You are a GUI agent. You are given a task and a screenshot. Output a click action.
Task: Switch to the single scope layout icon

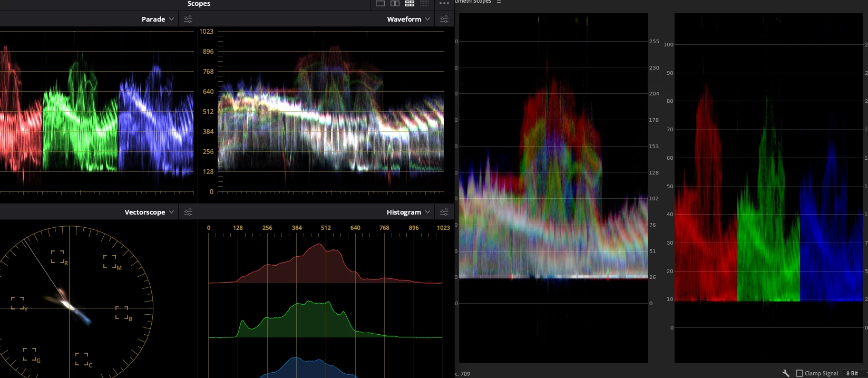(380, 4)
